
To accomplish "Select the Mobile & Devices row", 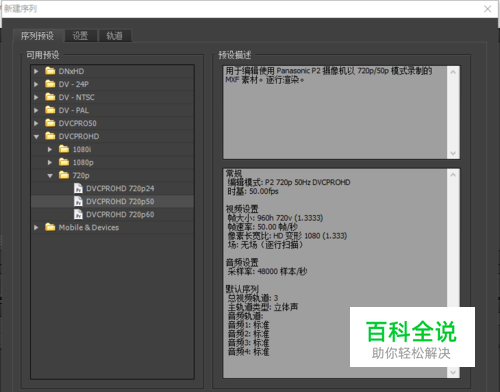I will 112,227.
